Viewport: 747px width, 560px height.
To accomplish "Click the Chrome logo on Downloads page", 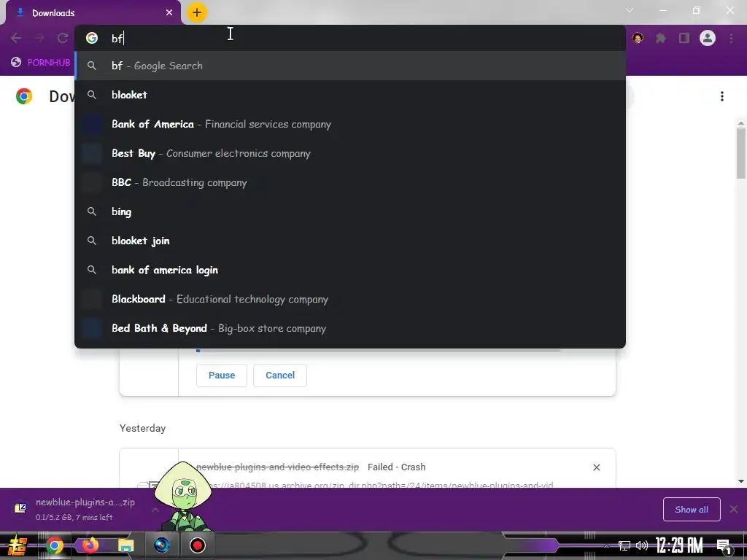I will (x=24, y=96).
